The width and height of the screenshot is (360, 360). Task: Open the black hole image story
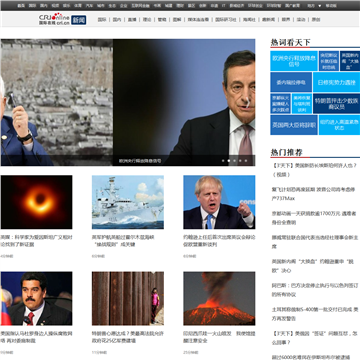(x=36, y=202)
